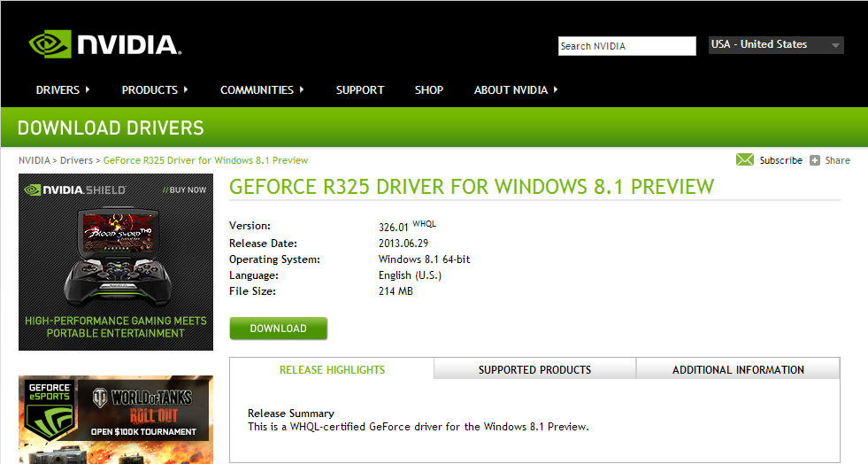Viewport: 868px width, 464px height.
Task: Expand the Products navigation menu
Action: pos(155,89)
